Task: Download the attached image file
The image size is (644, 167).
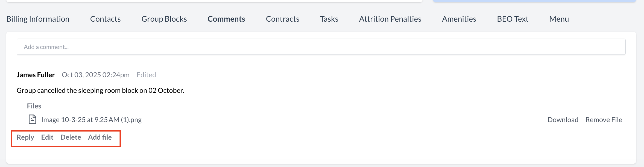Action: [x=563, y=119]
